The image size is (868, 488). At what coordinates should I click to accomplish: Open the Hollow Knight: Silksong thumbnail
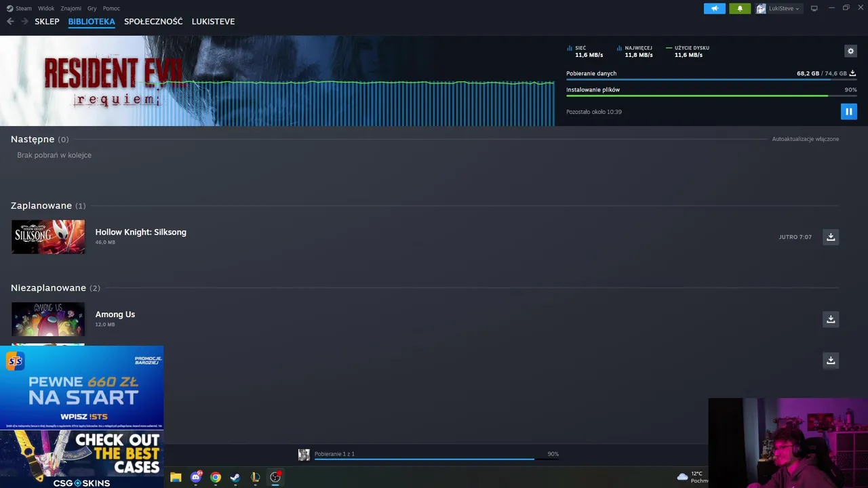click(48, 237)
